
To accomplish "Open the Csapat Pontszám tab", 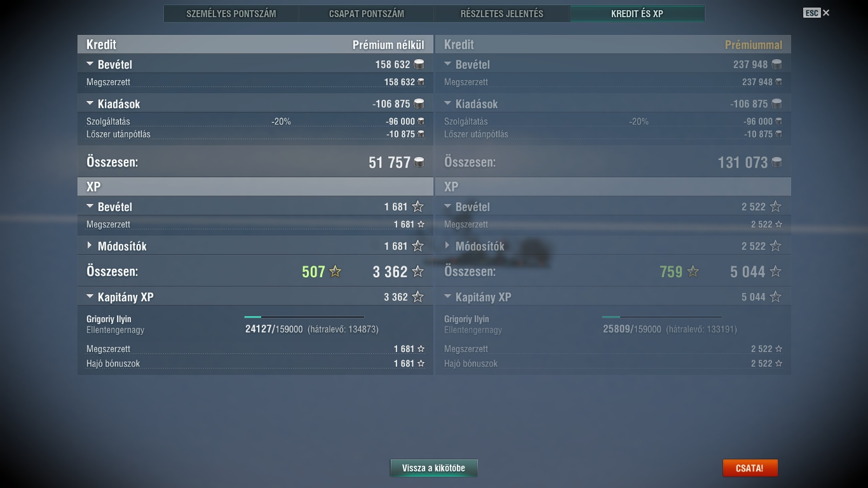I will coord(367,13).
